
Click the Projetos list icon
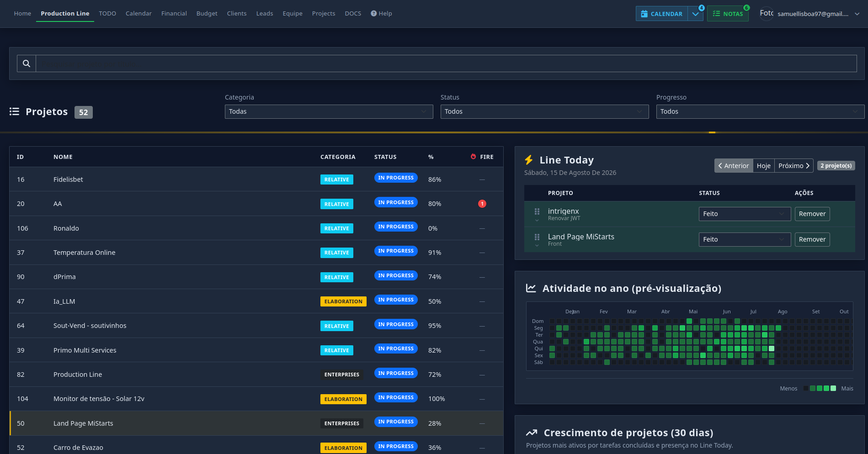14,111
